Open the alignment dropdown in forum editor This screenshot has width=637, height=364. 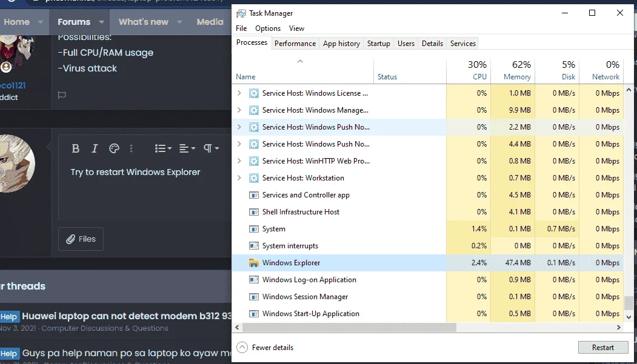(187, 148)
